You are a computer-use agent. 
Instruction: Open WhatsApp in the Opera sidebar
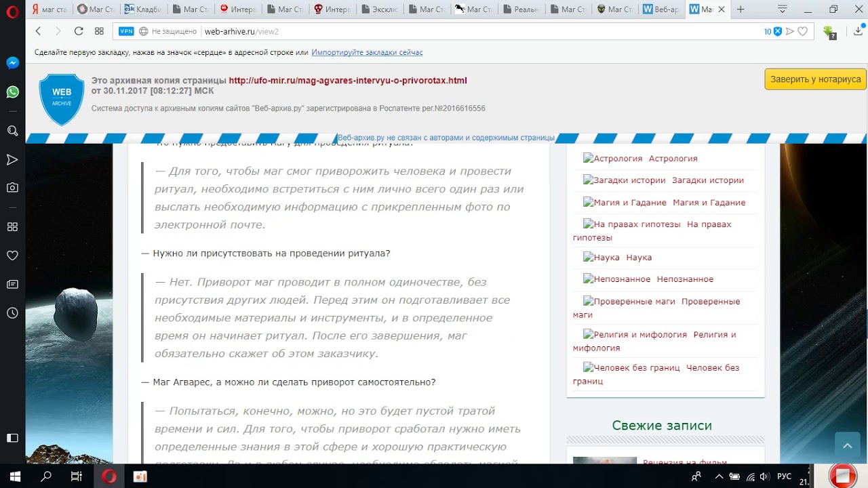coord(12,92)
